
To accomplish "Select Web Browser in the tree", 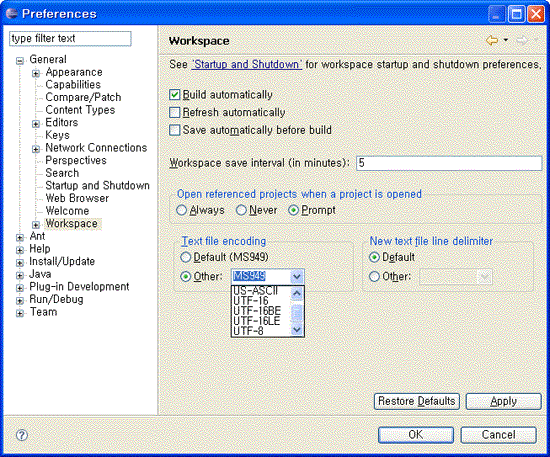I will click(x=77, y=199).
